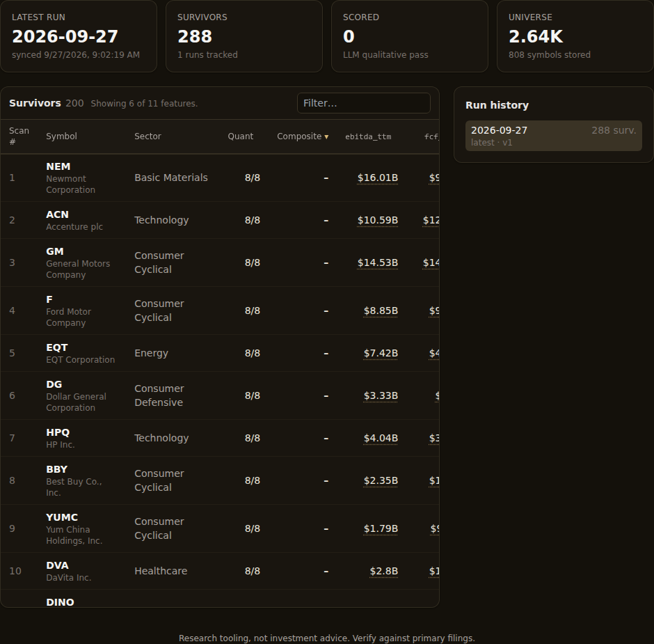The height and width of the screenshot is (644, 654).
Task: Click the $16.01B ebitda value for NEM
Action: [x=378, y=178]
